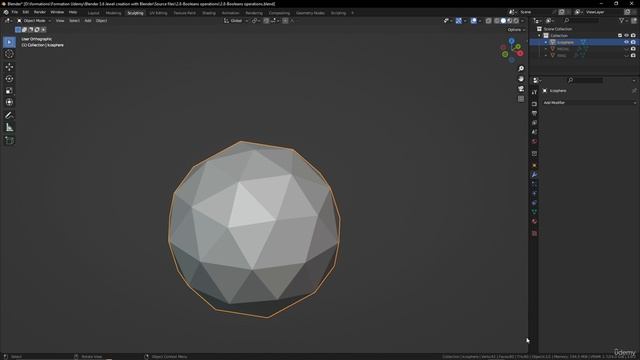Open the Render properties tab
The image size is (640, 360).
(x=534, y=104)
